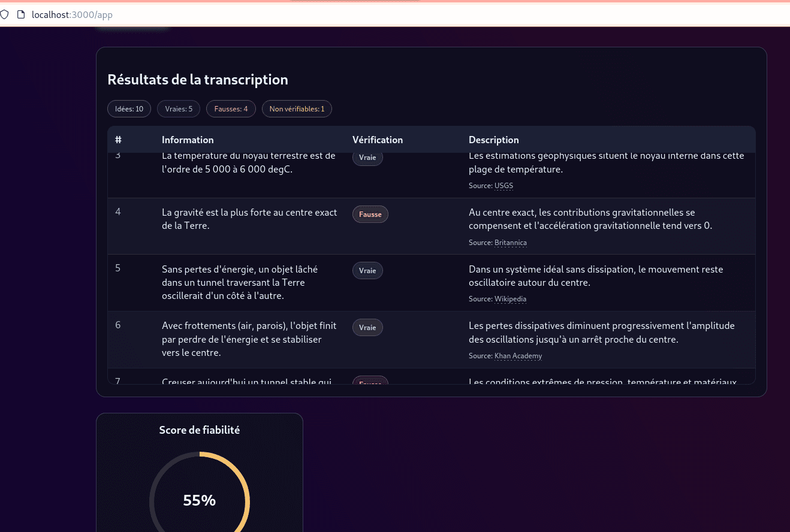Collapse row 6 about friction losses
This screenshot has width=790, height=532.
pos(249,339)
